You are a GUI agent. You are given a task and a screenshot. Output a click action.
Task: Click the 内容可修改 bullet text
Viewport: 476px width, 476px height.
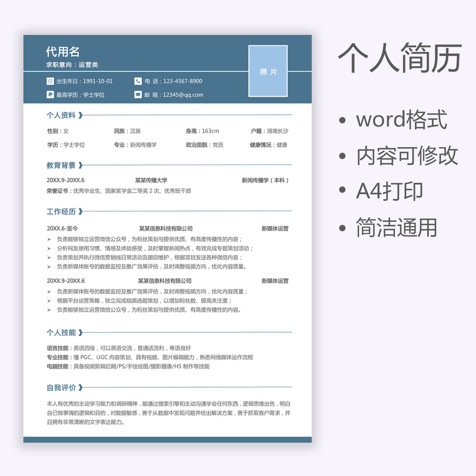(407, 155)
